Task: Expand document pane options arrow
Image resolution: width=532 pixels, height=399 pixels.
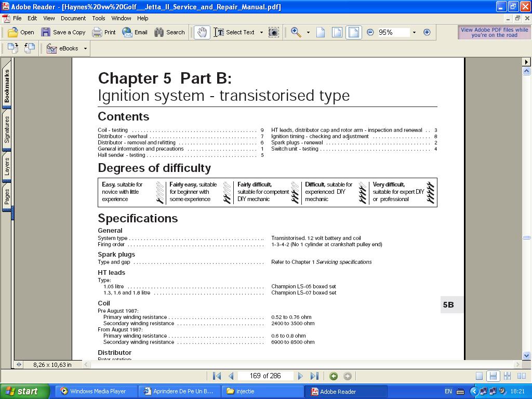Action: [x=526, y=62]
